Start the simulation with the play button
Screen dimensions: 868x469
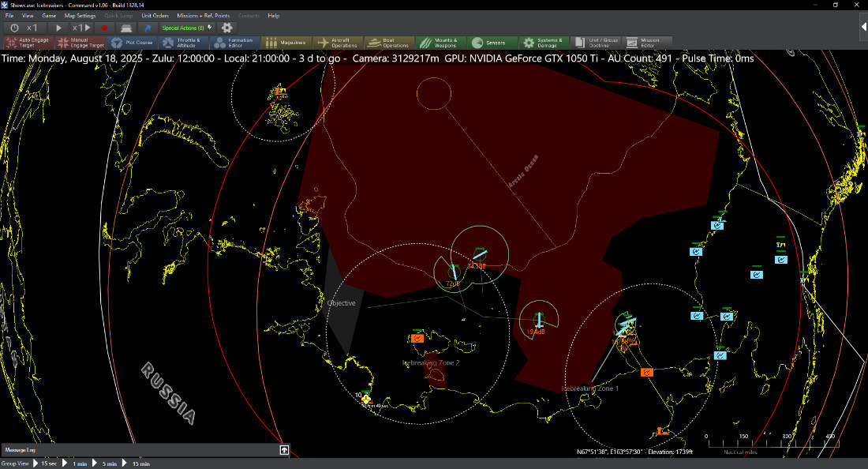(58, 28)
